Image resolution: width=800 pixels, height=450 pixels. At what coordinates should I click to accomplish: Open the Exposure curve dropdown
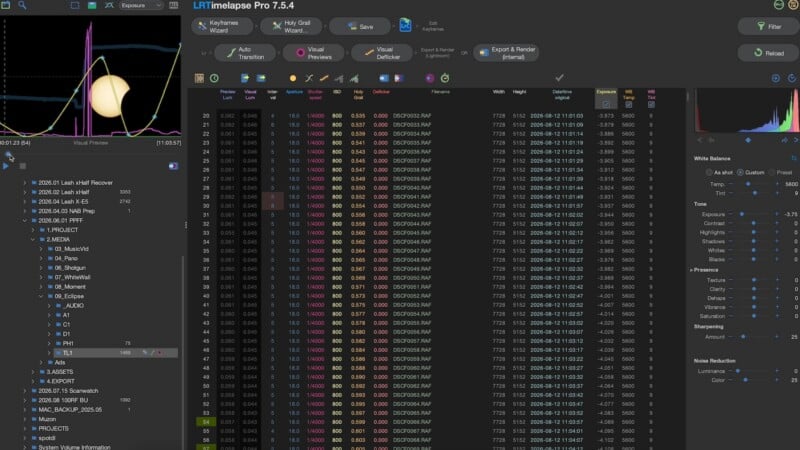click(141, 5)
